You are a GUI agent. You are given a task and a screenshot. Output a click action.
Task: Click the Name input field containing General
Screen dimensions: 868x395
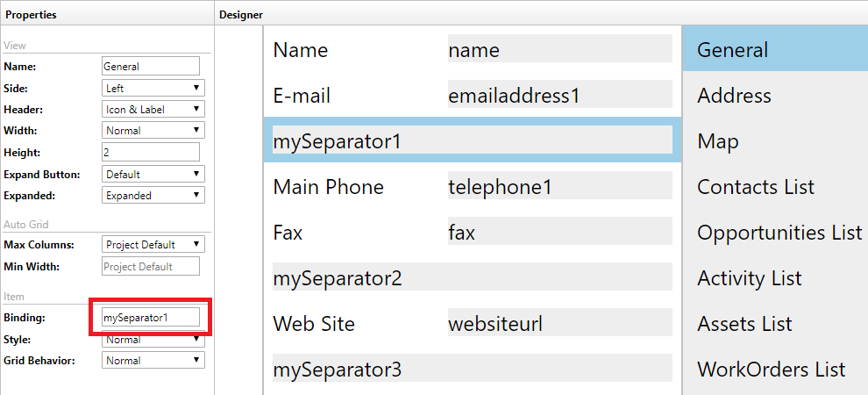pyautogui.click(x=151, y=66)
